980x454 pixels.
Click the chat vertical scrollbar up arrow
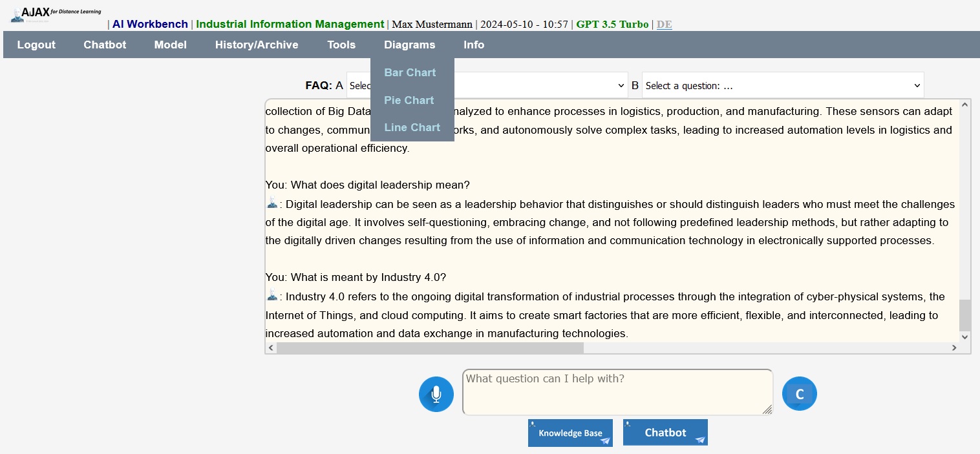tap(964, 105)
